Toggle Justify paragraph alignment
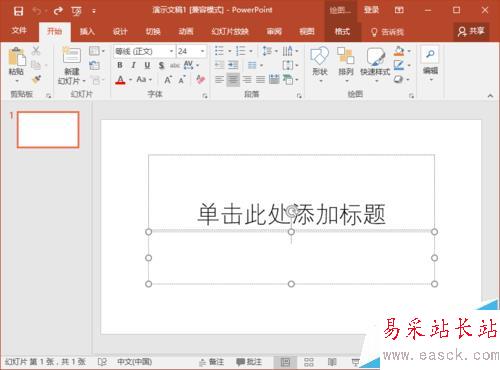 (260, 80)
